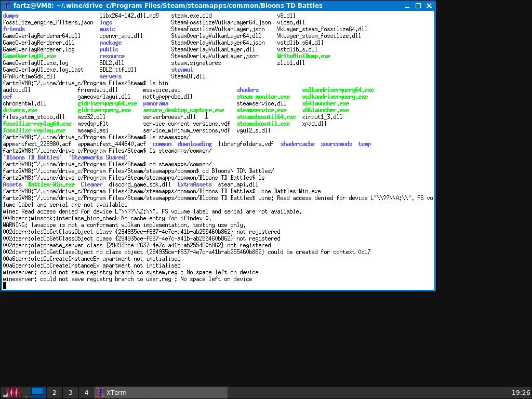The height and width of the screenshot is (399, 532).
Task: Click 'appmanifest_444640.acf' file name
Action: [112, 144]
